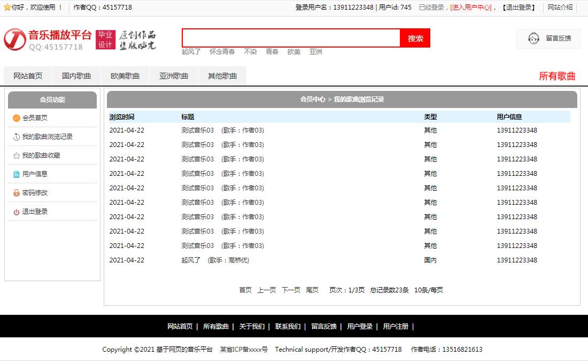Open footer 留言反馈 link
The height and width of the screenshot is (364, 588).
324,327
